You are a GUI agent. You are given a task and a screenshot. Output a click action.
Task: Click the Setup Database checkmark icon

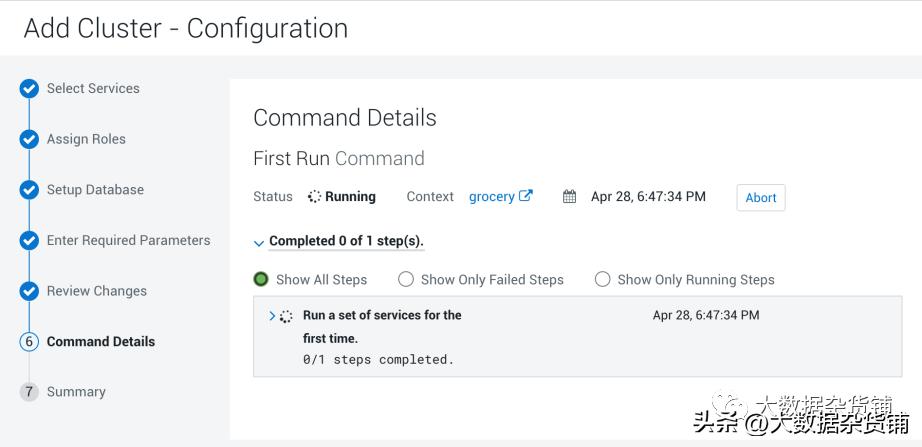tap(29, 190)
